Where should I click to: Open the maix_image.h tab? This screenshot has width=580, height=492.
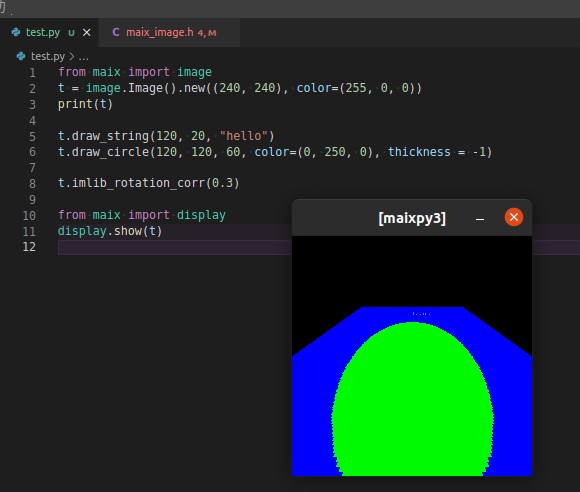[x=170, y=33]
